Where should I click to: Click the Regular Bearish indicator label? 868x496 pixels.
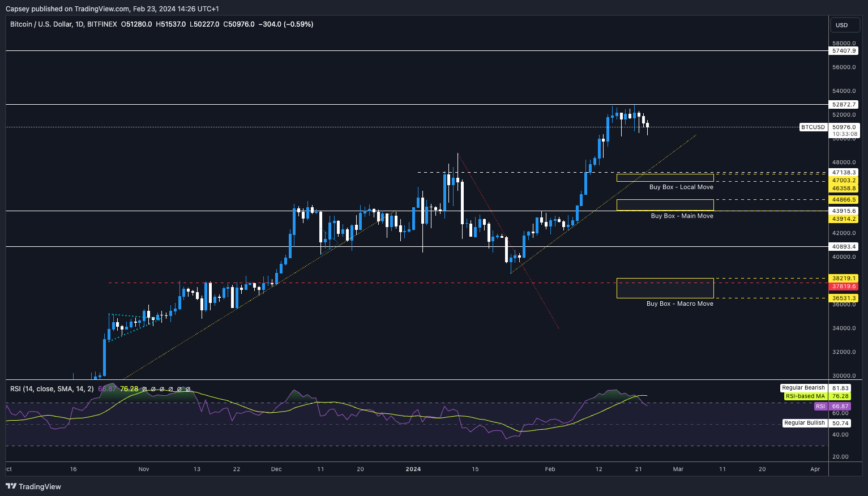click(803, 388)
